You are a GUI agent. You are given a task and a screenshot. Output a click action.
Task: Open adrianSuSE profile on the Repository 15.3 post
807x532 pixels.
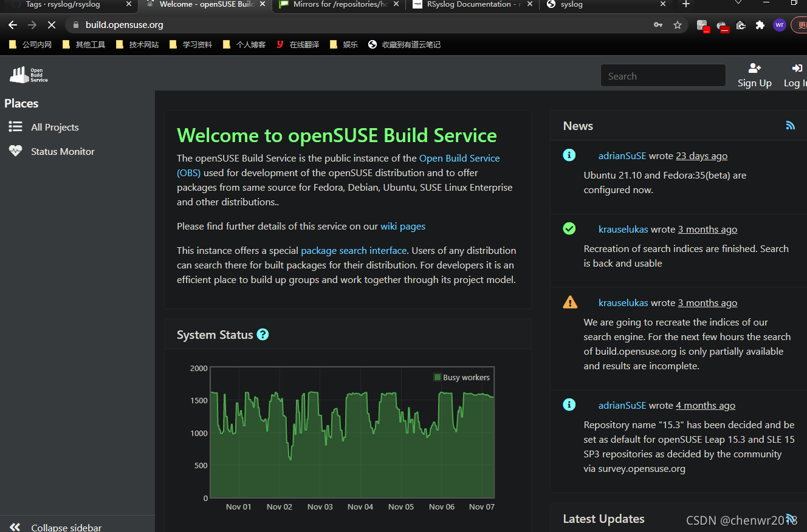[x=622, y=405]
